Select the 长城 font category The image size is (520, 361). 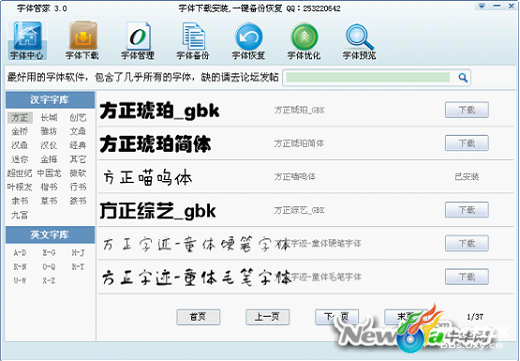49,117
